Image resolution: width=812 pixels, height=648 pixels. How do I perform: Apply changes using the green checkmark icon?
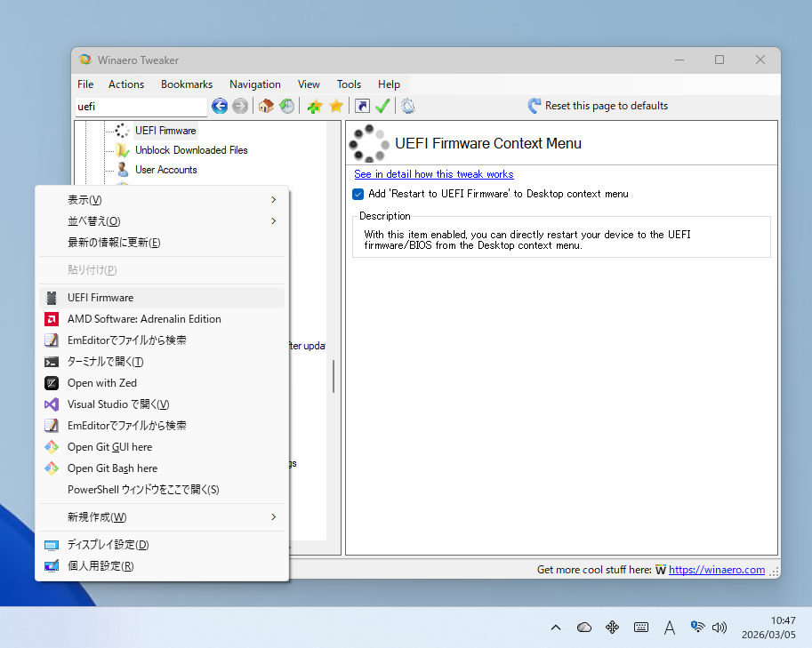382,106
